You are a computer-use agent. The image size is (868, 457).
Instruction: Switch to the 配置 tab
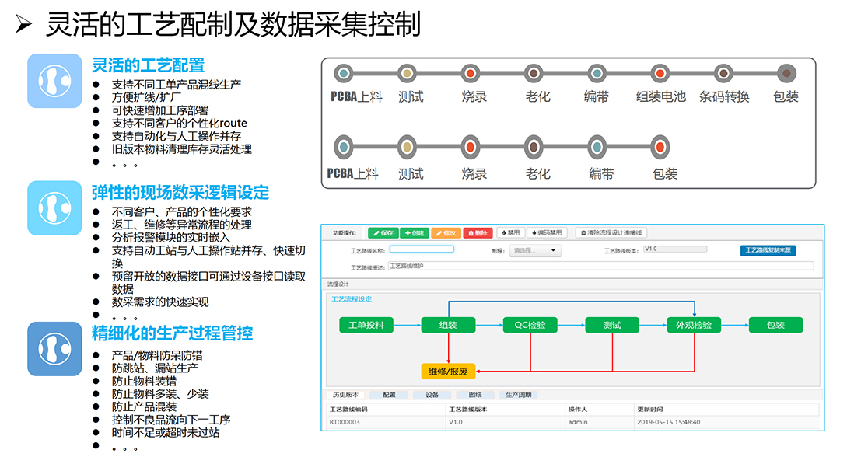tap(389, 395)
